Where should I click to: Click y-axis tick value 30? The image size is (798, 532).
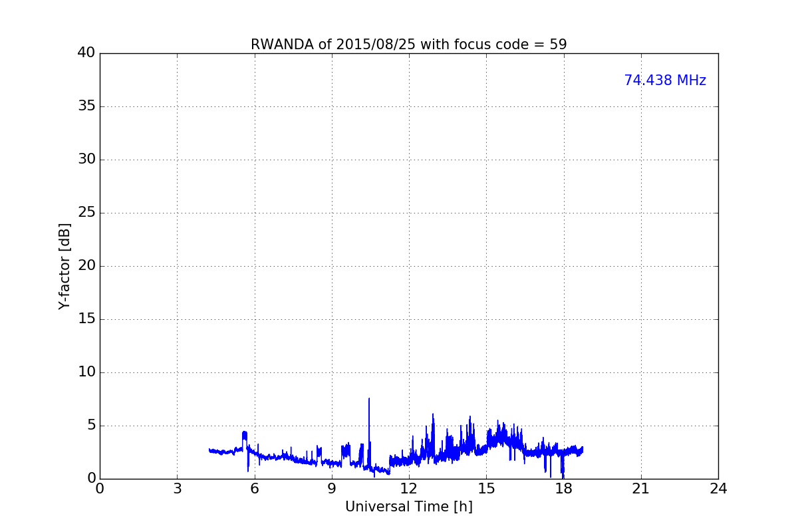86,160
